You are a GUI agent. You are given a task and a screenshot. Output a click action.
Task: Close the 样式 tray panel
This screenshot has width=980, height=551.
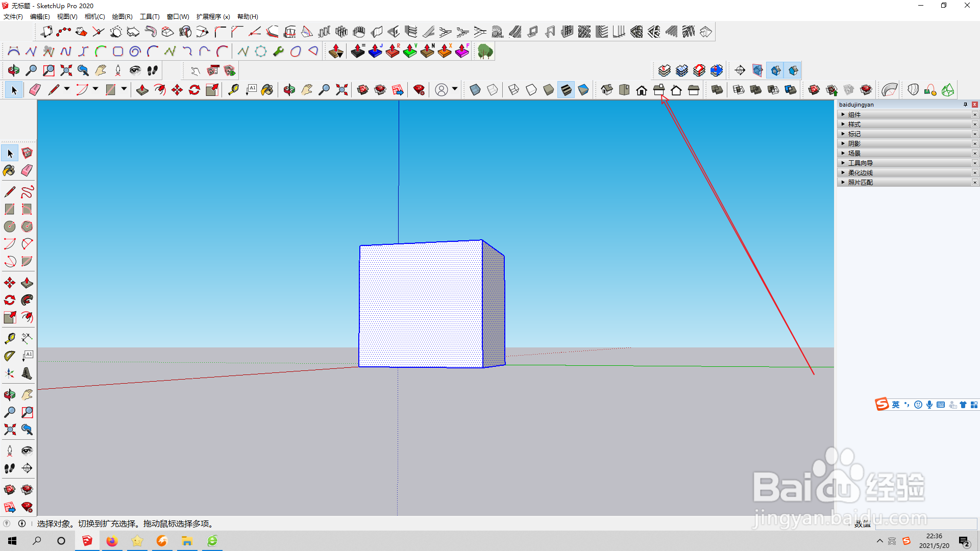tap(975, 124)
